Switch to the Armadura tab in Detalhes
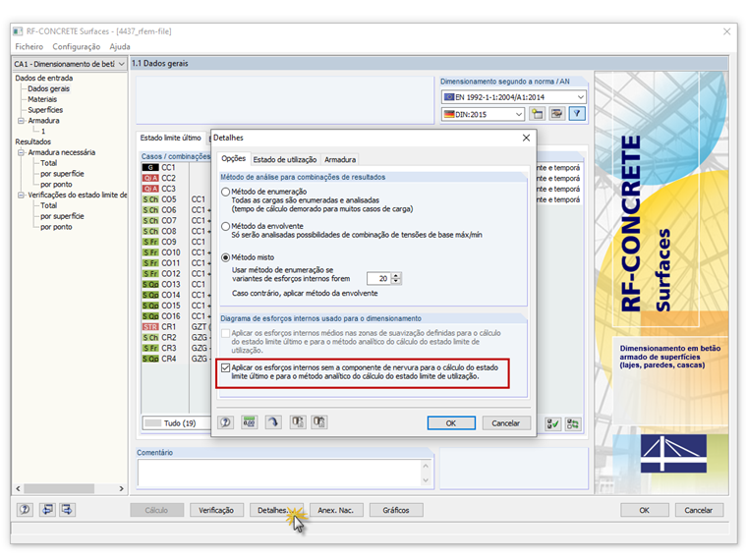Screen dimensions: 747x560 340,159
